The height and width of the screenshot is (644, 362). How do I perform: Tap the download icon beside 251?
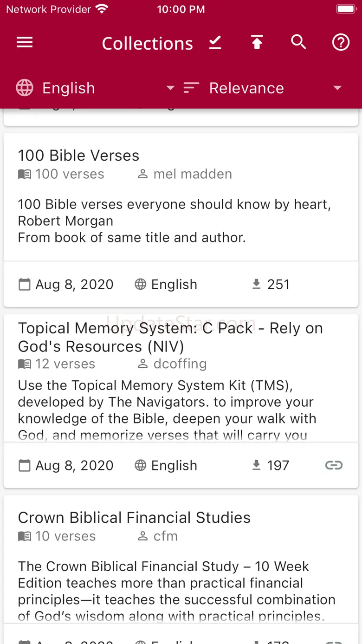click(x=256, y=284)
